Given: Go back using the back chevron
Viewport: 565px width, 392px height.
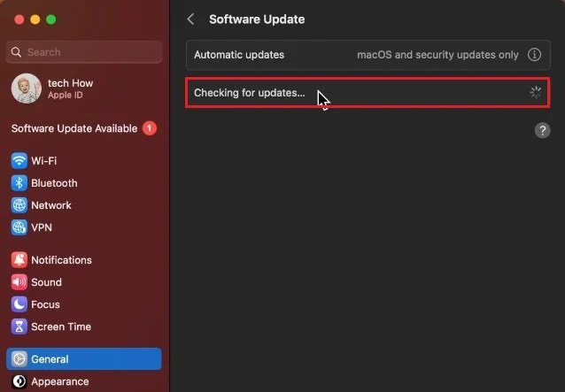Looking at the screenshot, I should pos(191,19).
